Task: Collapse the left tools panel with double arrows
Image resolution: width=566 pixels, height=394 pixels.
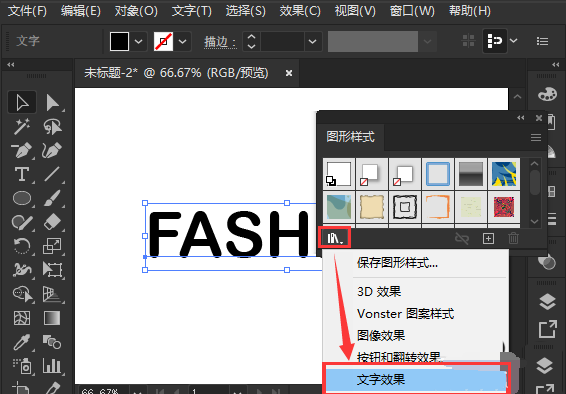Action: tap(11, 65)
